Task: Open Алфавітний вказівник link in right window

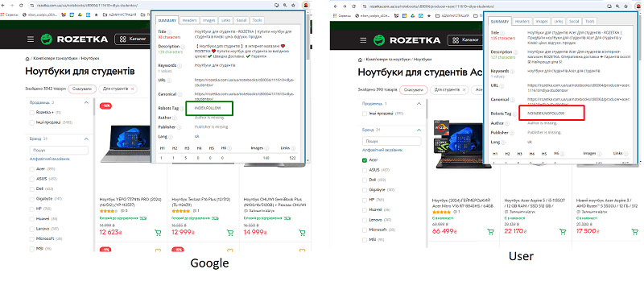Action: (x=382, y=150)
